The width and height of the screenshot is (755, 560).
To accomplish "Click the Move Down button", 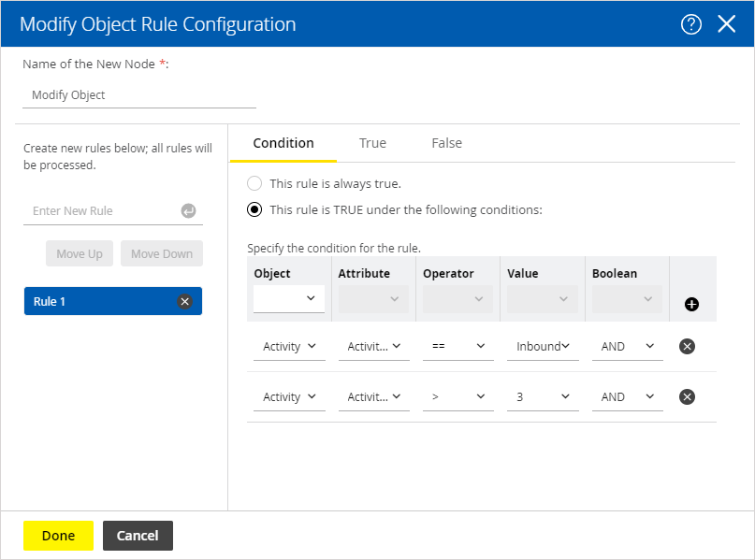I will [x=162, y=253].
